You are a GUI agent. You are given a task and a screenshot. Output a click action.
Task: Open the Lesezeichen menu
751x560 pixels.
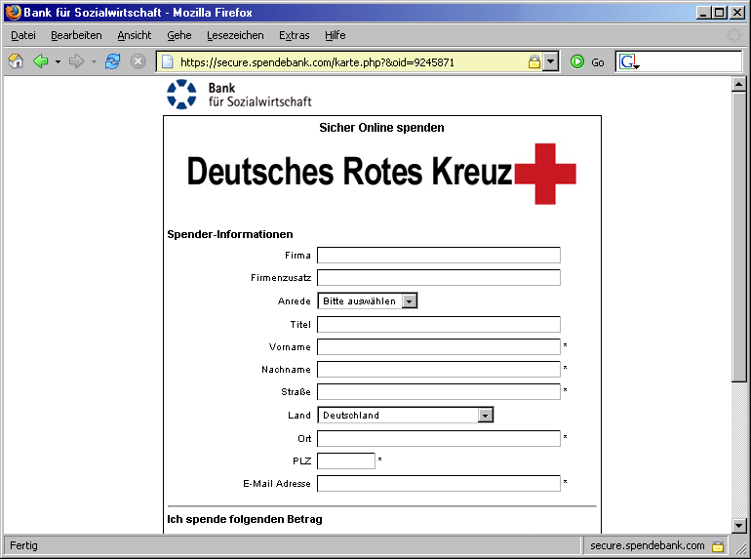pos(235,35)
